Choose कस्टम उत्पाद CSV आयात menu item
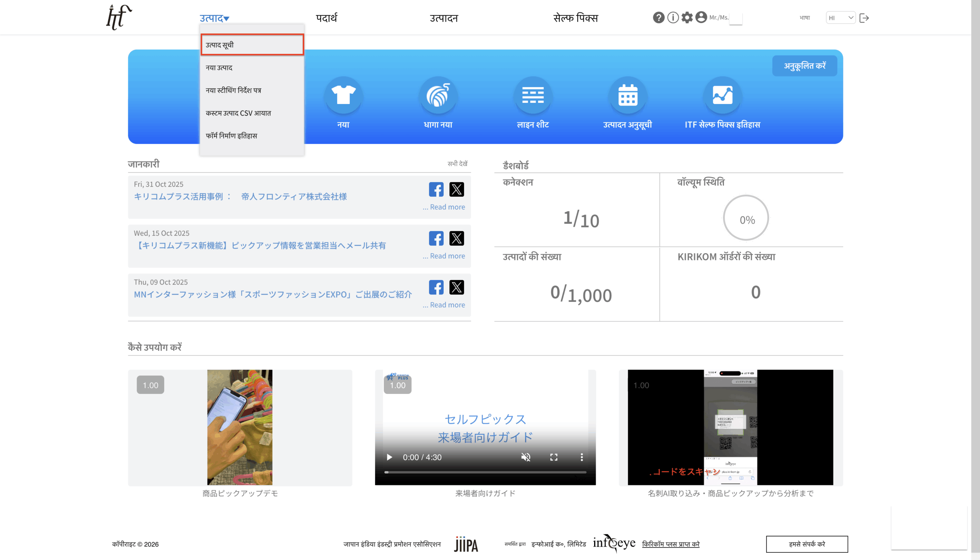 coord(238,113)
